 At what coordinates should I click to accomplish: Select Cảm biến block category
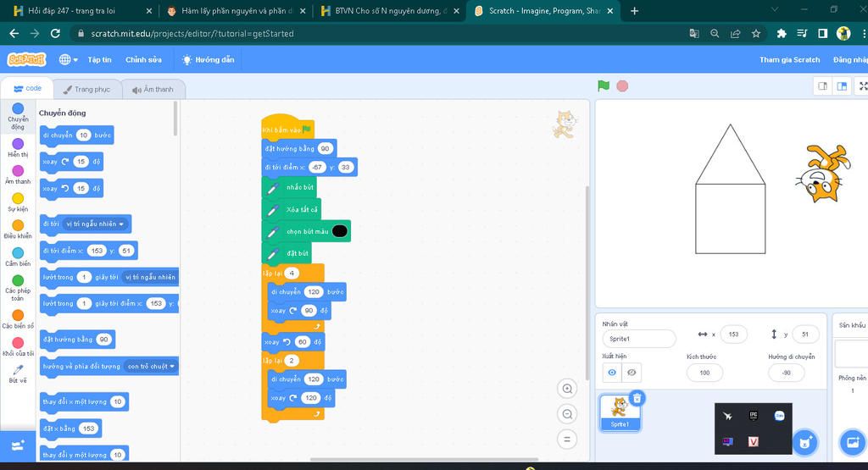pyautogui.click(x=18, y=257)
